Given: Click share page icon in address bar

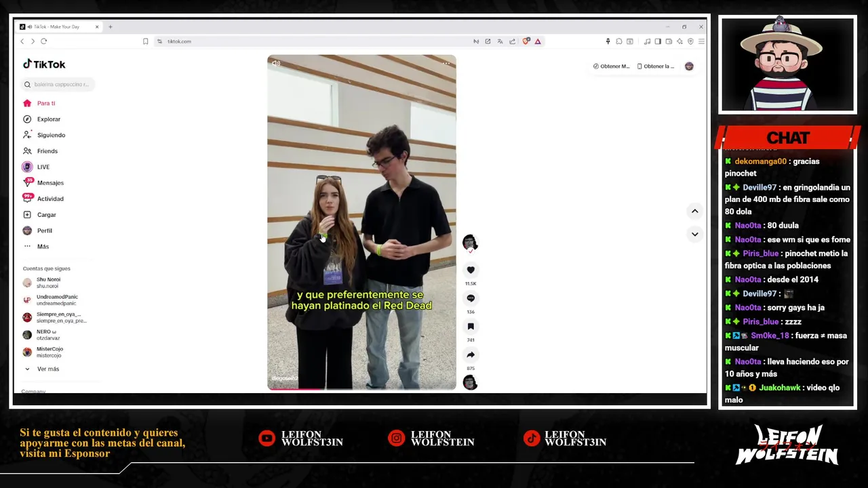Looking at the screenshot, I should tap(512, 41).
